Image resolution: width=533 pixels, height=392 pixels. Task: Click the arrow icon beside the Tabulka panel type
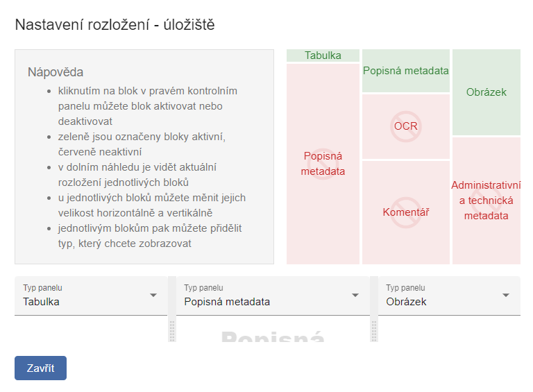click(x=153, y=295)
